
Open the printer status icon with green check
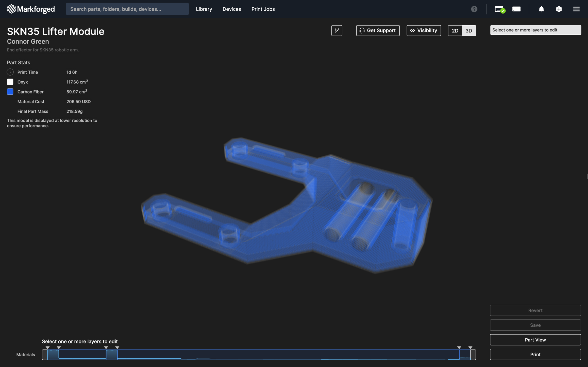pyautogui.click(x=500, y=9)
